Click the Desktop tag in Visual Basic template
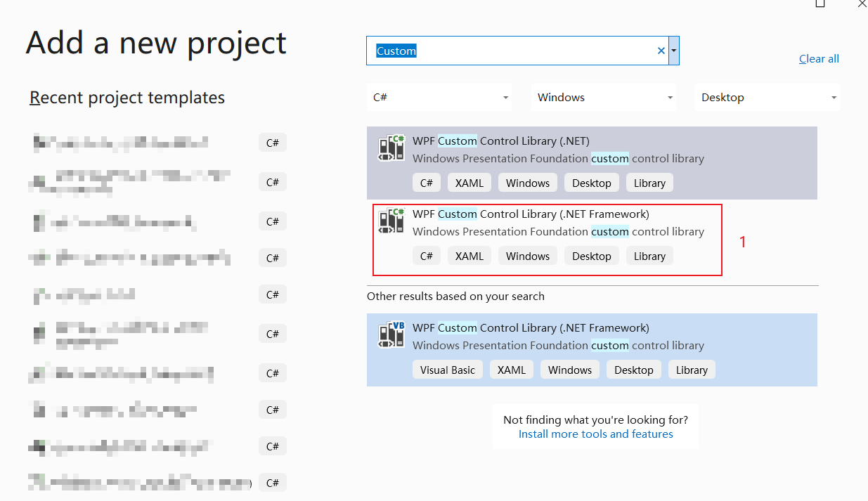This screenshot has height=501, width=868. tap(634, 370)
